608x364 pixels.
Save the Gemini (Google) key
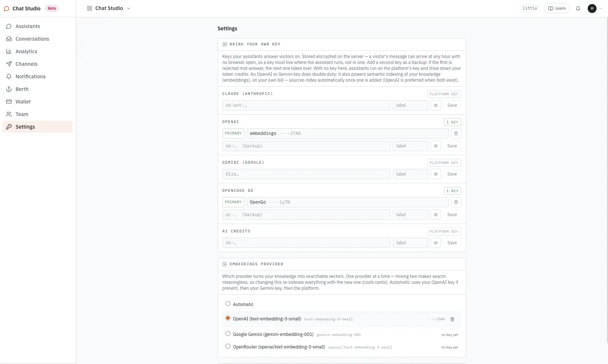(452, 174)
